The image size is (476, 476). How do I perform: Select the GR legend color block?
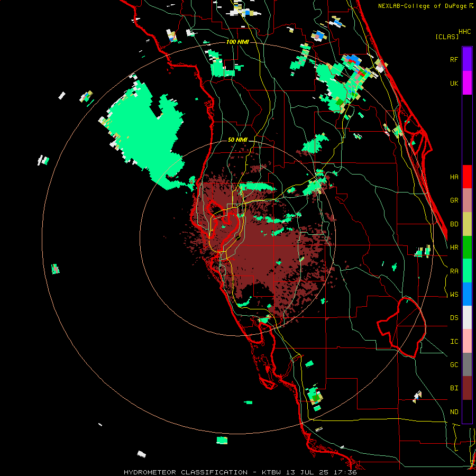coord(467,200)
